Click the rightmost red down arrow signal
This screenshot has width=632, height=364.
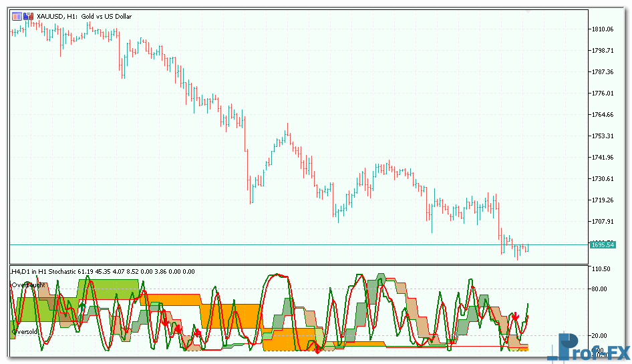516,316
